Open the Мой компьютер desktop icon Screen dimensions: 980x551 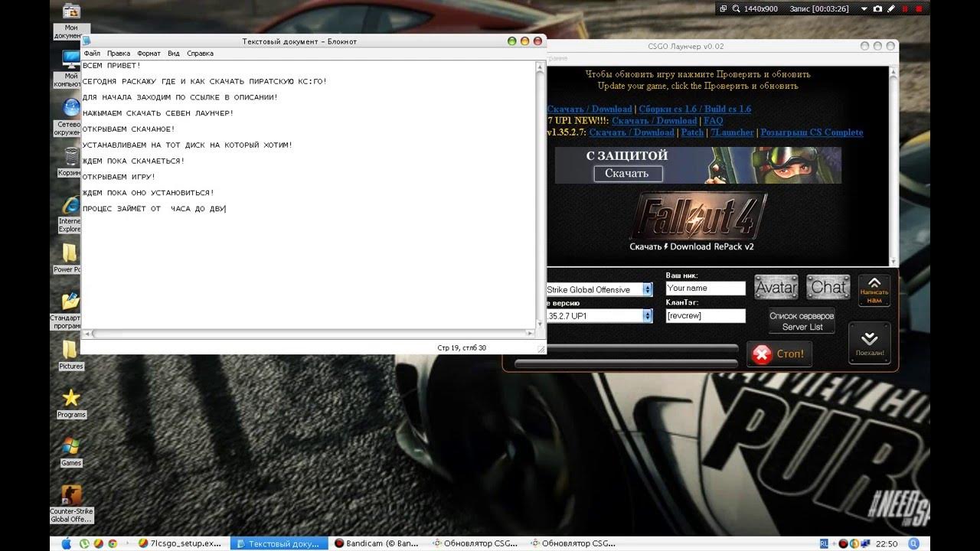(71, 68)
